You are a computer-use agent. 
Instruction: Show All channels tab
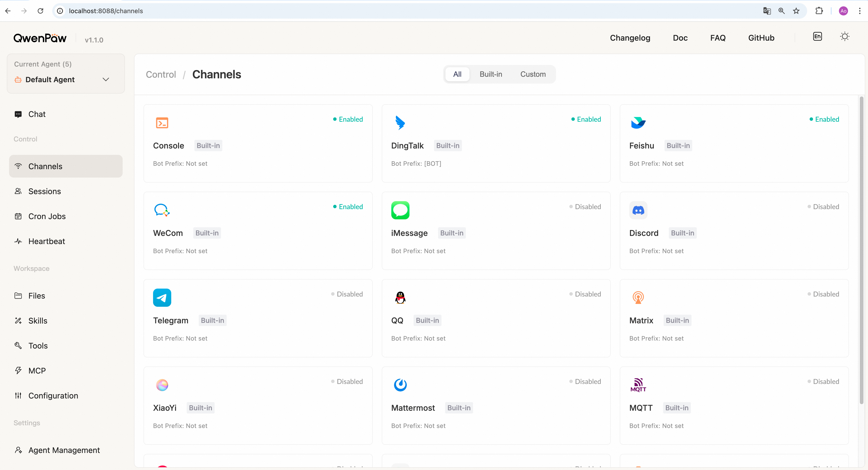(x=457, y=74)
